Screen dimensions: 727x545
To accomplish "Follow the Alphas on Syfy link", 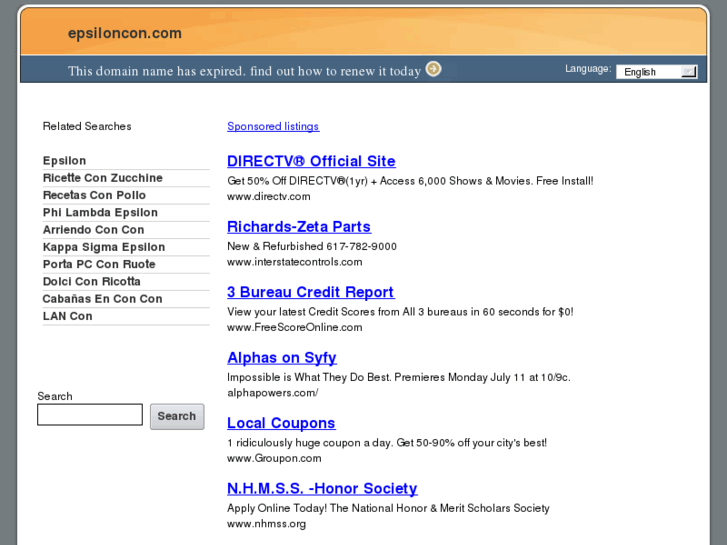I will pyautogui.click(x=281, y=358).
